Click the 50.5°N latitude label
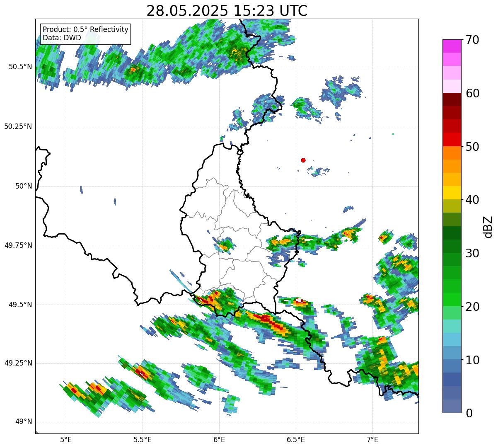Viewport: 498px width, 448px height. 20,67
